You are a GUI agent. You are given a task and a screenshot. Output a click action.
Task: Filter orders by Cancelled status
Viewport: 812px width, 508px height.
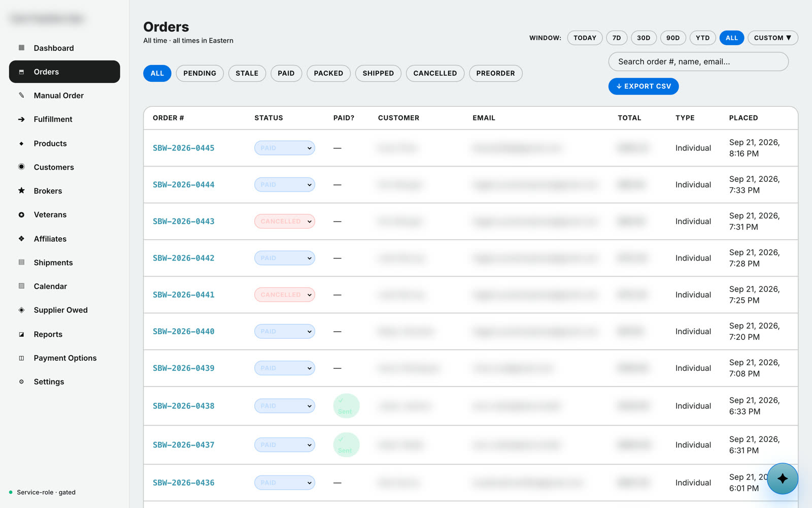click(435, 73)
